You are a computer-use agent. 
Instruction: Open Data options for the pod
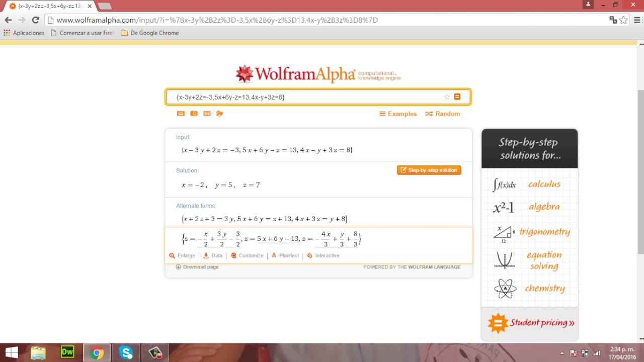(213, 255)
